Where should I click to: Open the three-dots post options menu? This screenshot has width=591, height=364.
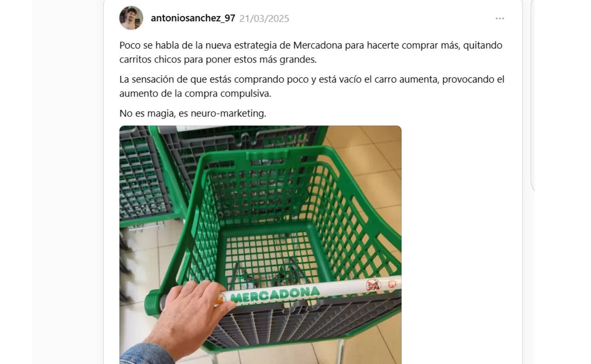(500, 18)
